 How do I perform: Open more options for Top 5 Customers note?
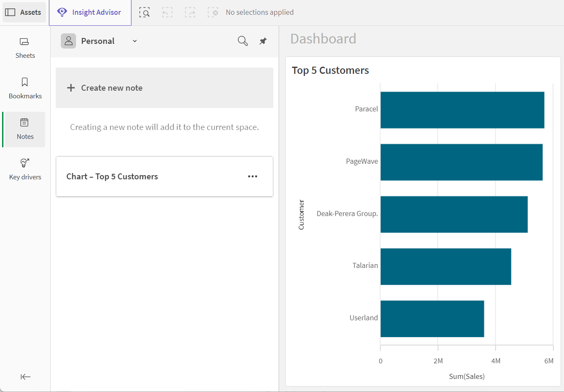[x=253, y=176]
